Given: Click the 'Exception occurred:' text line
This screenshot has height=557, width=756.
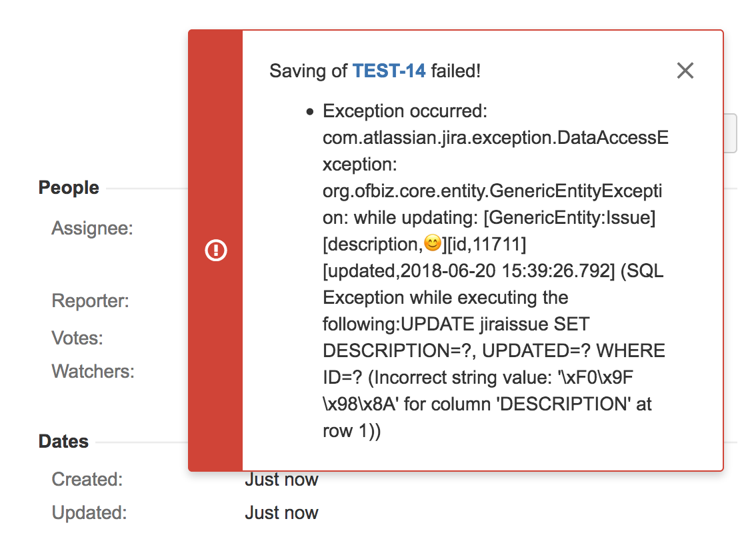Looking at the screenshot, I should pyautogui.click(x=405, y=111).
